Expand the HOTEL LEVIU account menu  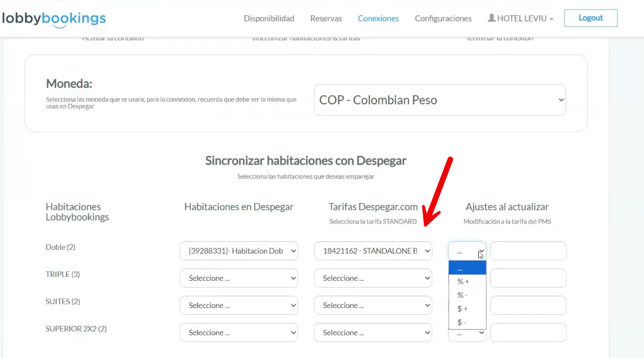pyautogui.click(x=521, y=19)
